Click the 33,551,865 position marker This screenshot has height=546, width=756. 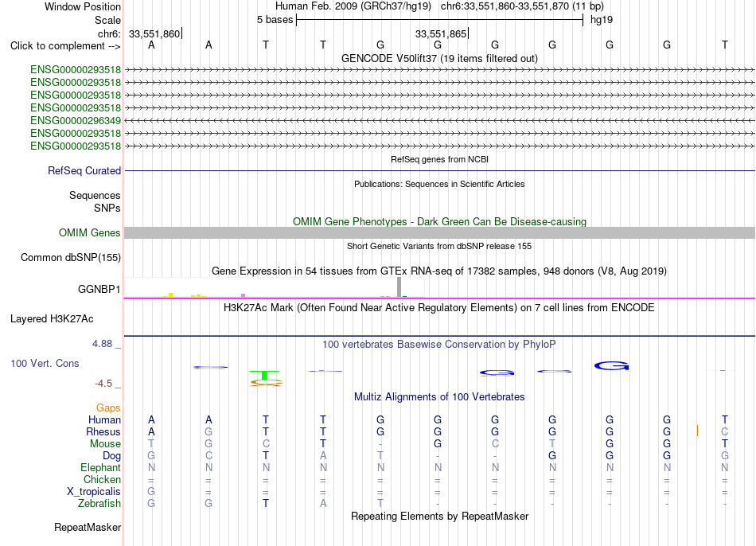pos(441,33)
